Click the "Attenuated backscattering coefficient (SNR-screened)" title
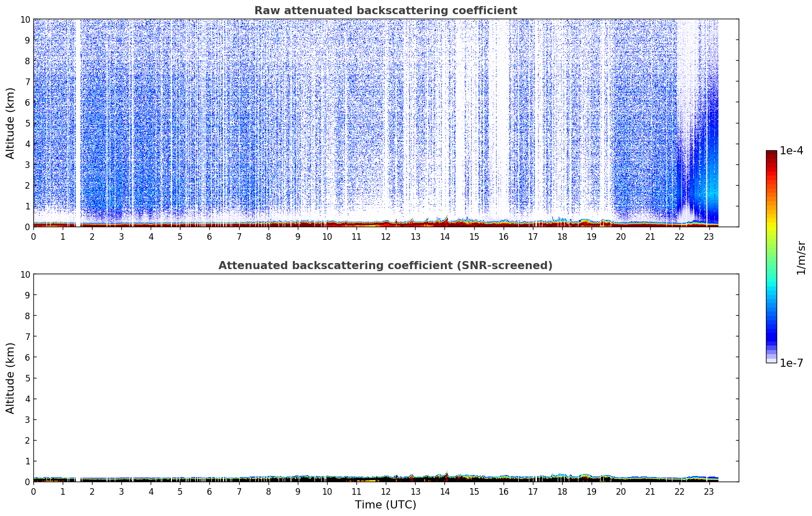This screenshot has height=516, width=812. pyautogui.click(x=385, y=266)
